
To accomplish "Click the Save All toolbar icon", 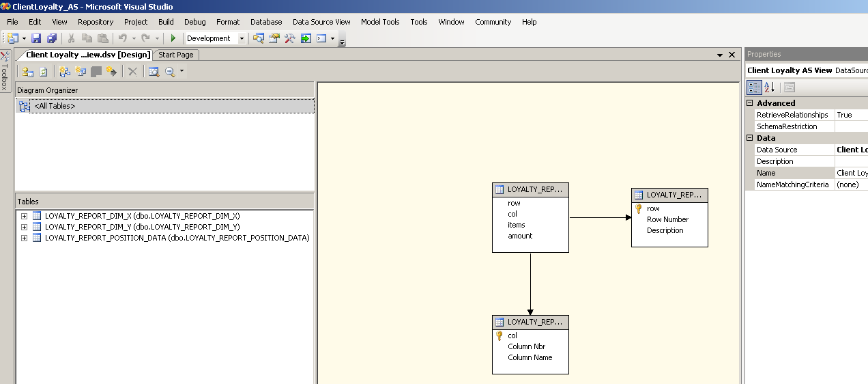I will 52,39.
